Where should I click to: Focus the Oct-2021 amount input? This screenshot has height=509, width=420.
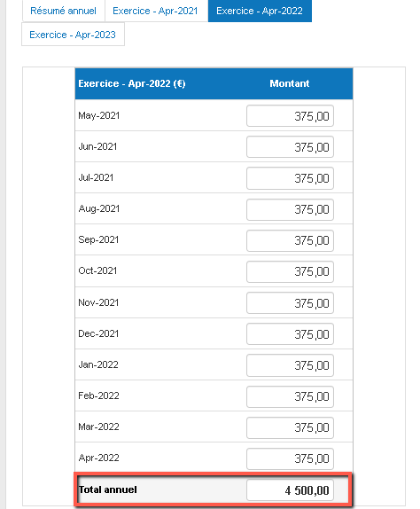pyautogui.click(x=290, y=271)
